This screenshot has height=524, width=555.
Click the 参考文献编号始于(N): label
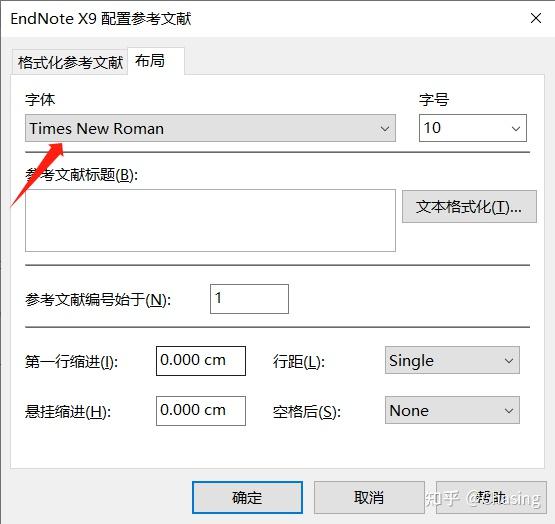(x=98, y=300)
